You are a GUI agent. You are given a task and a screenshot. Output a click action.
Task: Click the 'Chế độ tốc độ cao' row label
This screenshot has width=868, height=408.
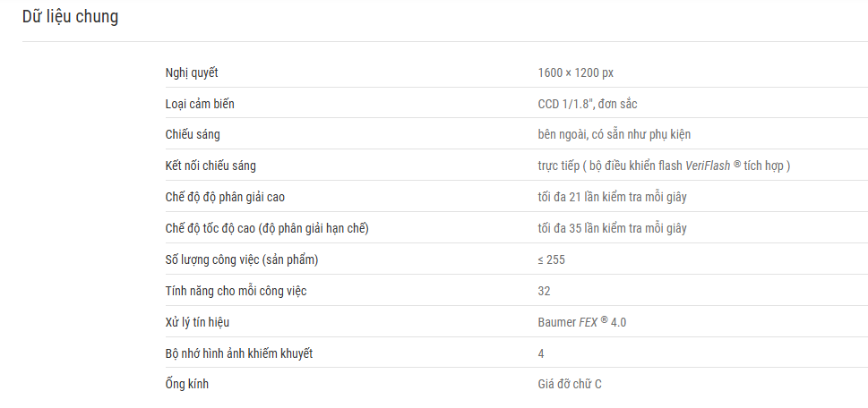click(267, 228)
